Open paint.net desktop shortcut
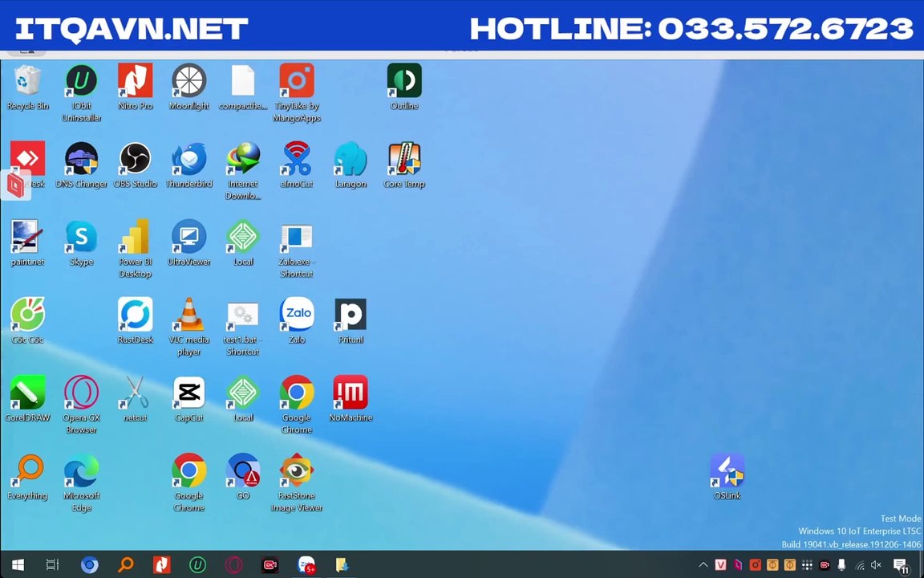The width and height of the screenshot is (924, 578). [27, 243]
